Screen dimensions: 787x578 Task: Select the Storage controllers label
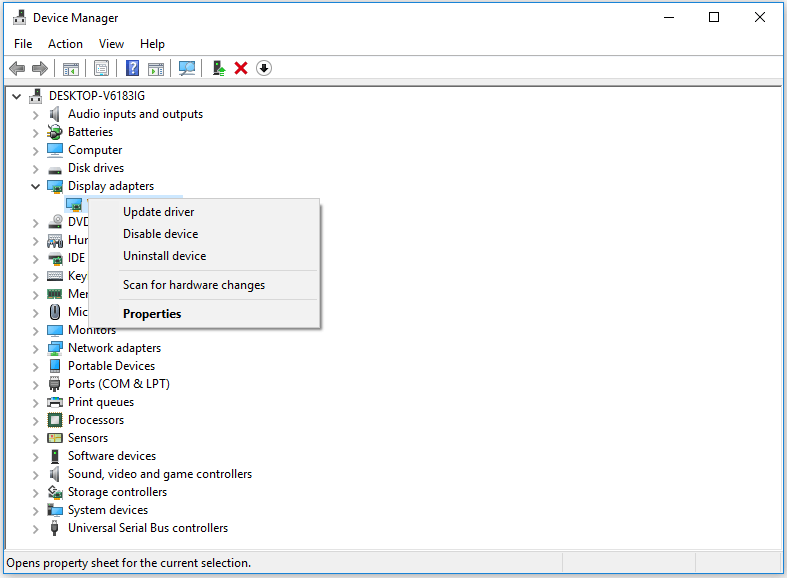coord(117,492)
